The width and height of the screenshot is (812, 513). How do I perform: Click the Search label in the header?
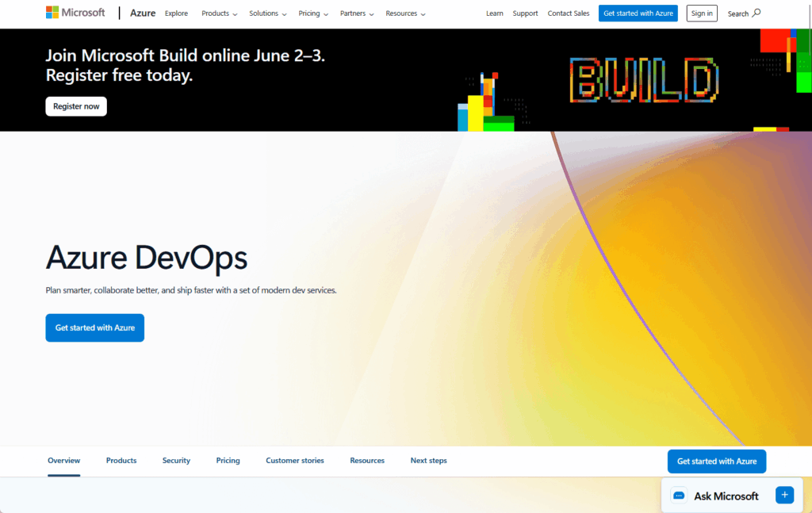click(737, 13)
